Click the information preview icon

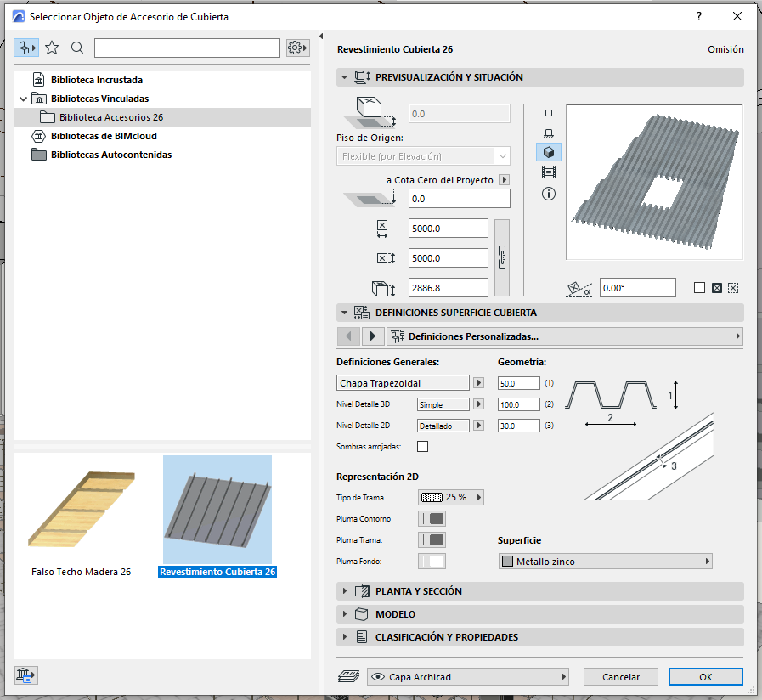point(548,194)
